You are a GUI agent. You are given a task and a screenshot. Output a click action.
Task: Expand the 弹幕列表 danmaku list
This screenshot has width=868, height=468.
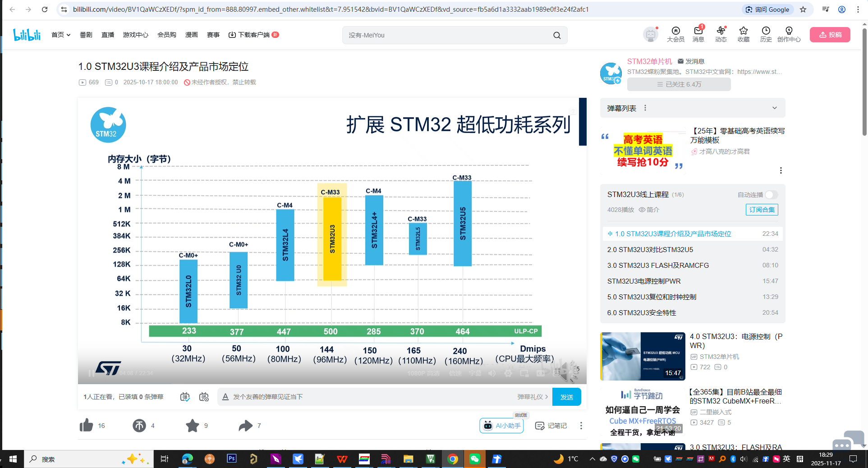774,108
